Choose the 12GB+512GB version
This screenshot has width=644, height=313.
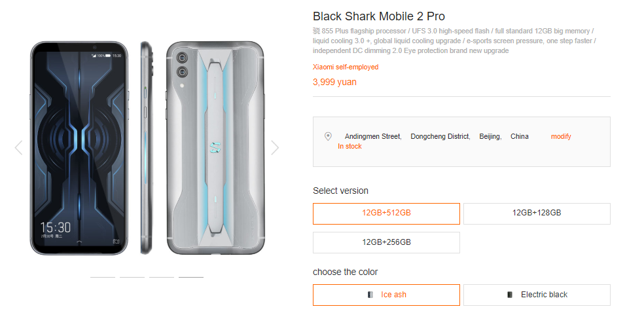(386, 213)
